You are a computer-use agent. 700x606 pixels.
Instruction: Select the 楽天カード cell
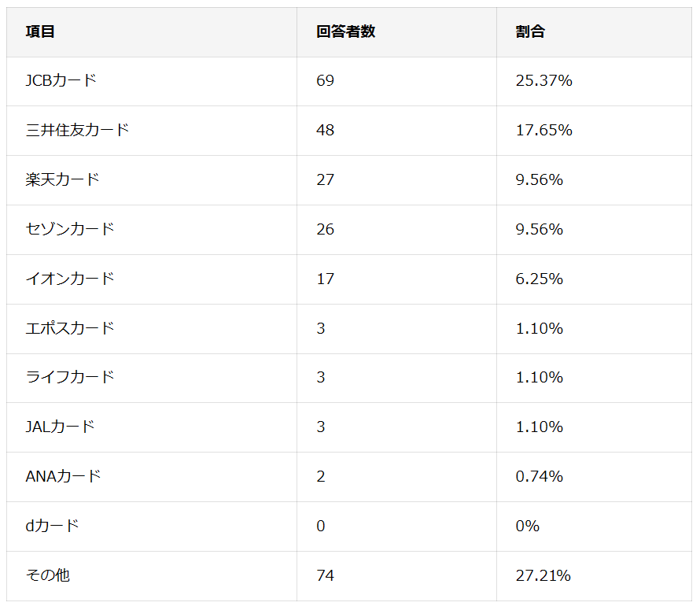tap(63, 179)
